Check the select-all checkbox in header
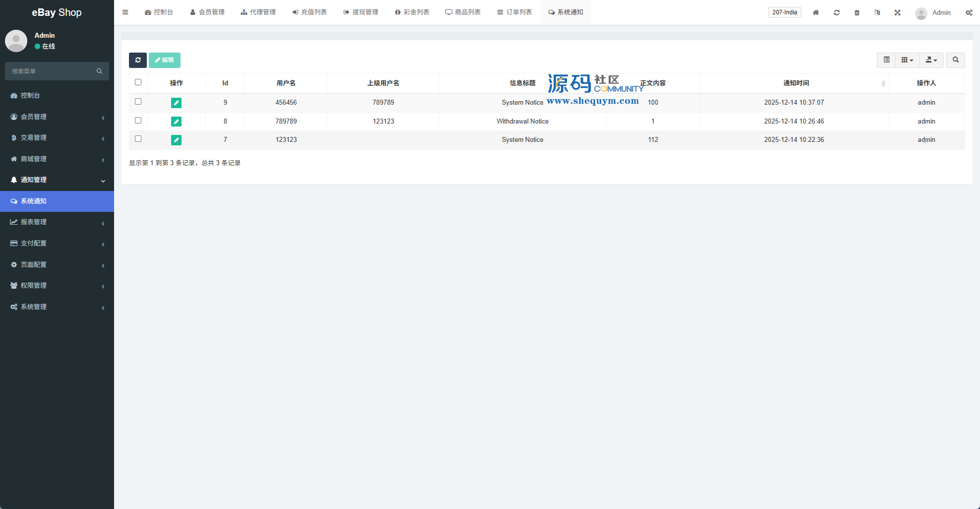 (x=138, y=82)
